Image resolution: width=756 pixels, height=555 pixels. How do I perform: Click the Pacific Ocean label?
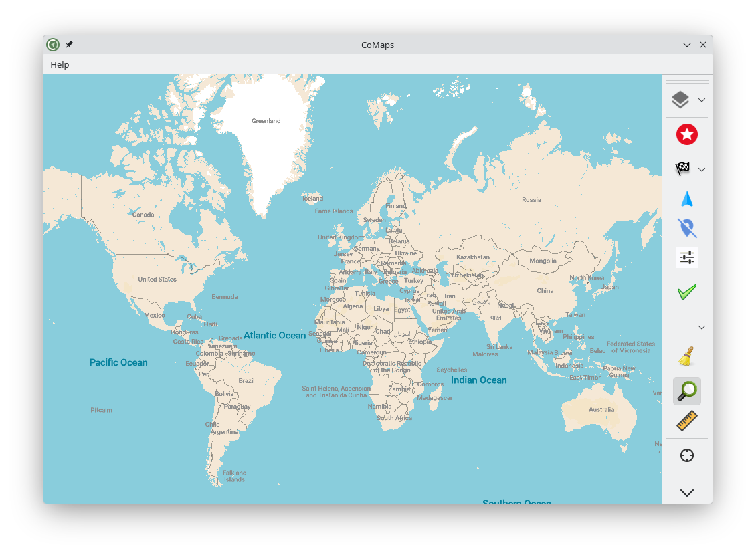(x=118, y=363)
